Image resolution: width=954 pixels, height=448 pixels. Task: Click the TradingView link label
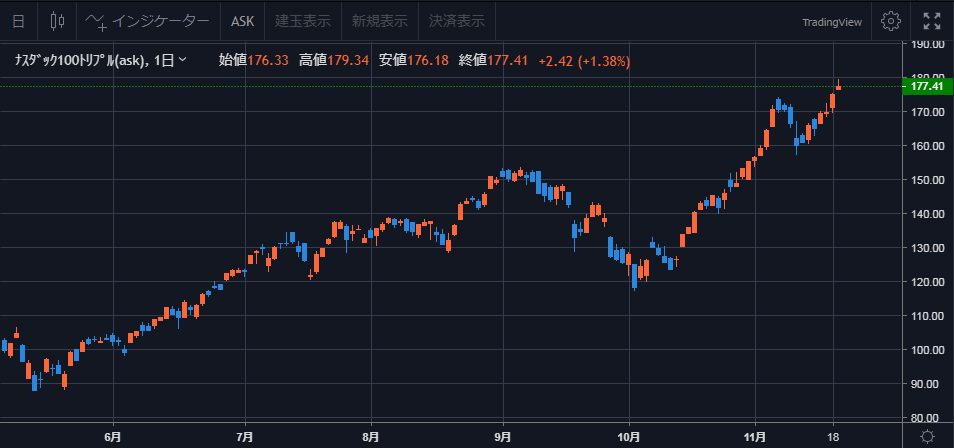[832, 22]
